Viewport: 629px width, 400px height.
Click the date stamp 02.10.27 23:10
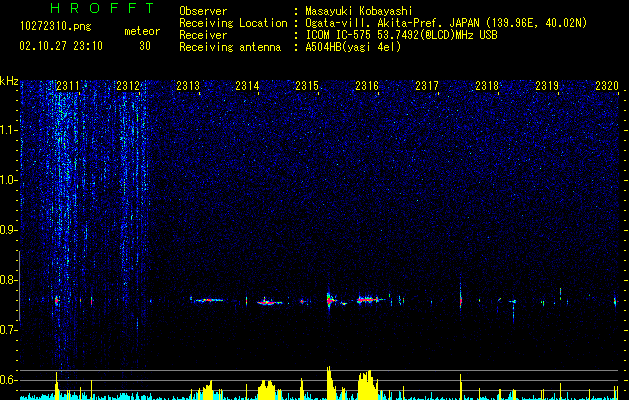(61, 46)
